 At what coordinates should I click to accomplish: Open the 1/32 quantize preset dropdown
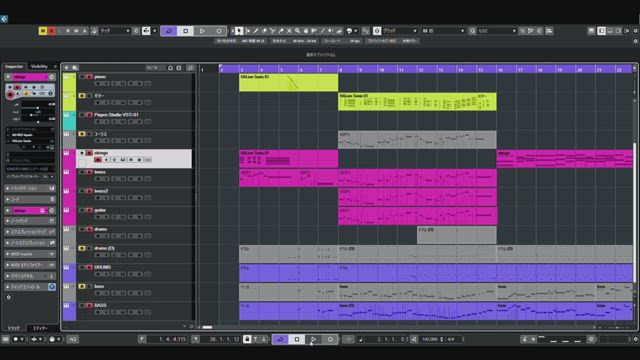tap(497, 31)
